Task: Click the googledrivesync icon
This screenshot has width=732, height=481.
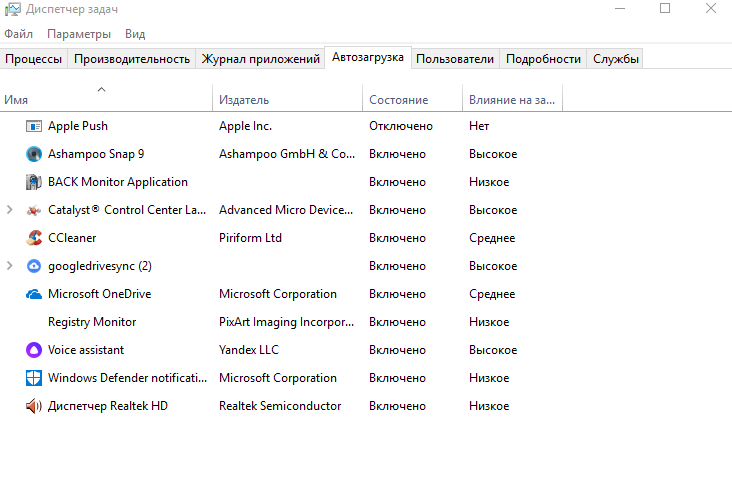Action: [34, 266]
